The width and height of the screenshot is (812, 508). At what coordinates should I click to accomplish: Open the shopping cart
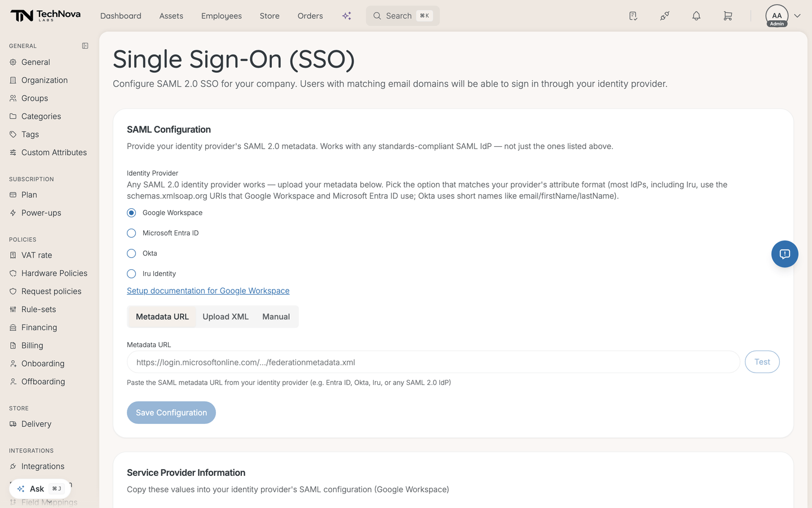coord(728,16)
